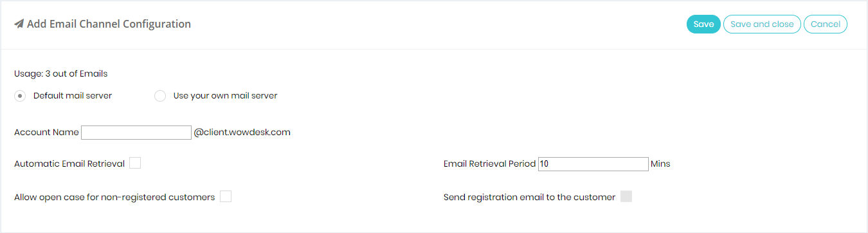Tick Allow open case for non-registered customers
Screen dimensions: 868x233
coord(225,197)
